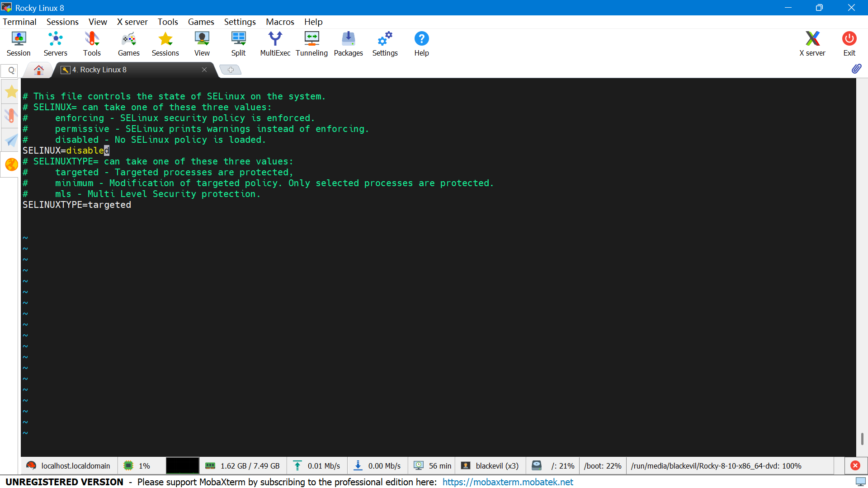Image resolution: width=868 pixels, height=488 pixels.
Task: Click the terminal vertical scrollbar
Action: click(x=862, y=438)
